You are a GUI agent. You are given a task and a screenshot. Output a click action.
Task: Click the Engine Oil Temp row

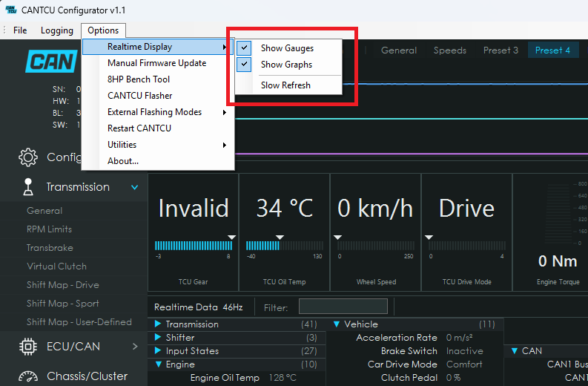coord(237,378)
